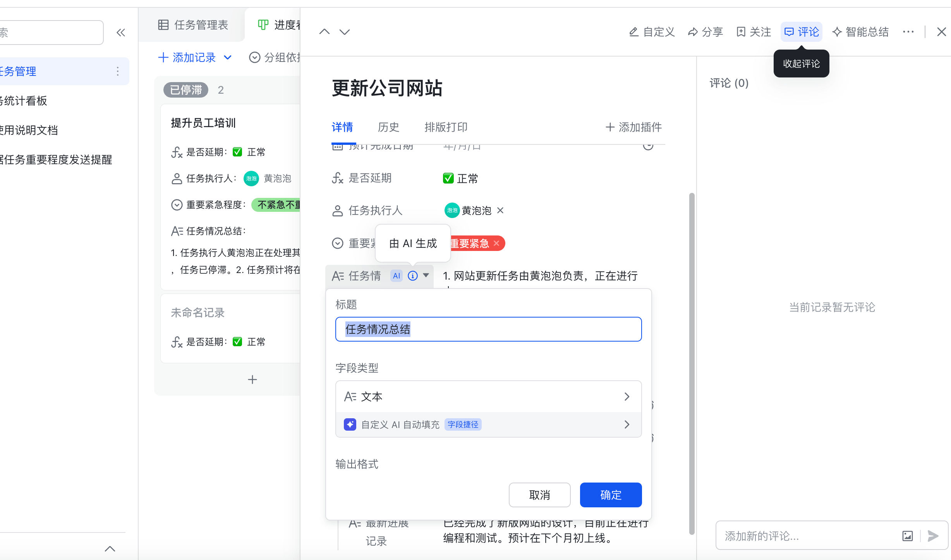Confirm settings with 确定 button
951x560 pixels.
pyautogui.click(x=610, y=495)
